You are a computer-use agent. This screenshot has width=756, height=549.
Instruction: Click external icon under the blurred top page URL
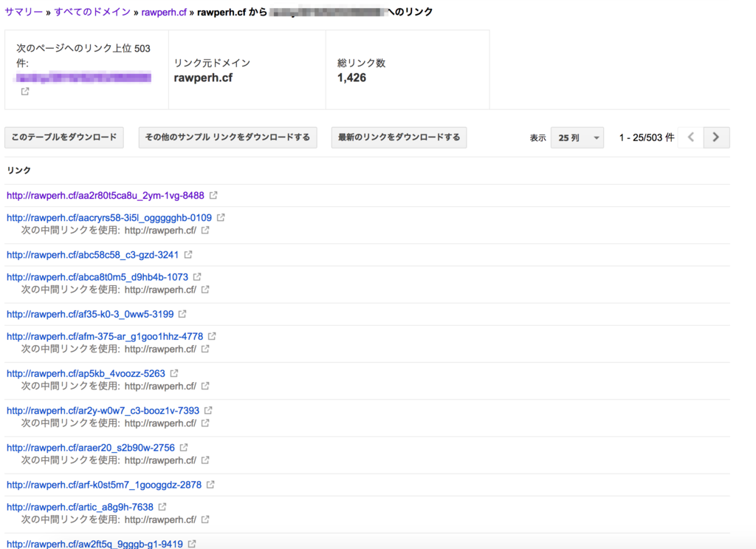[25, 92]
